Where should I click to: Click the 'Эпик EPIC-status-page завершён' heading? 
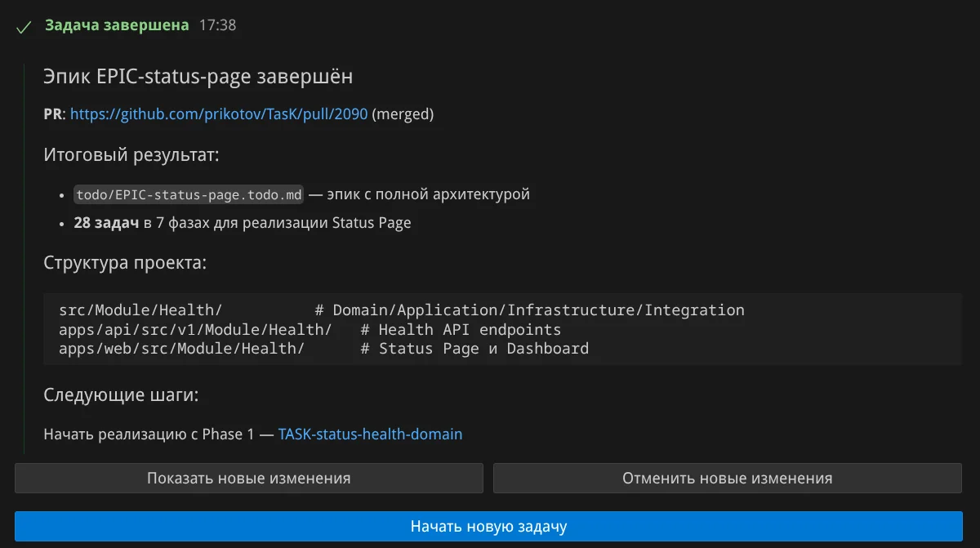point(198,77)
